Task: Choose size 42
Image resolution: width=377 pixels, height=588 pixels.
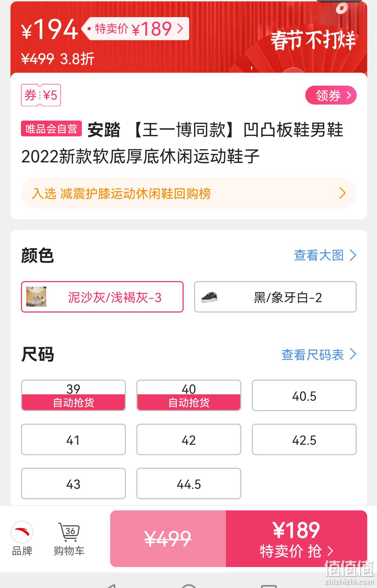Action: coord(189,439)
